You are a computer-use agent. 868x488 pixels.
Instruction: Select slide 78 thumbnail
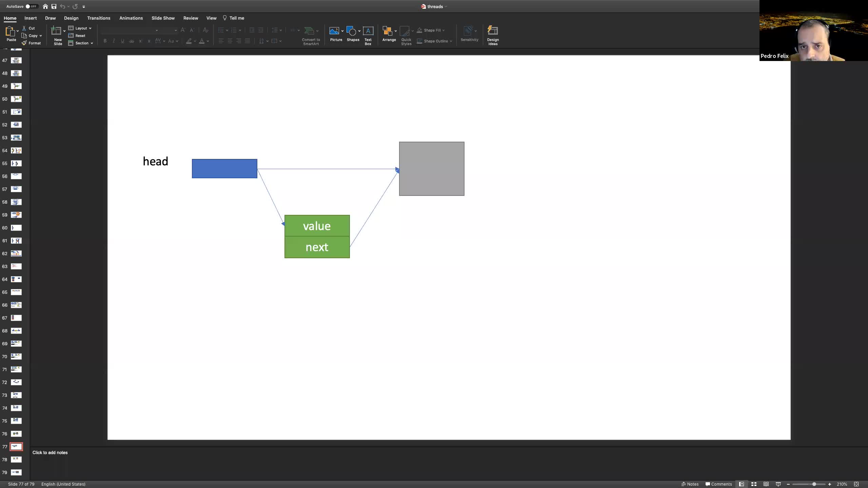point(16,460)
